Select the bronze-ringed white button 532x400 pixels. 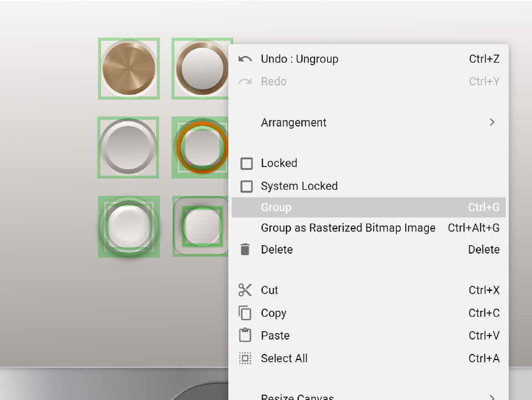pyautogui.click(x=202, y=69)
